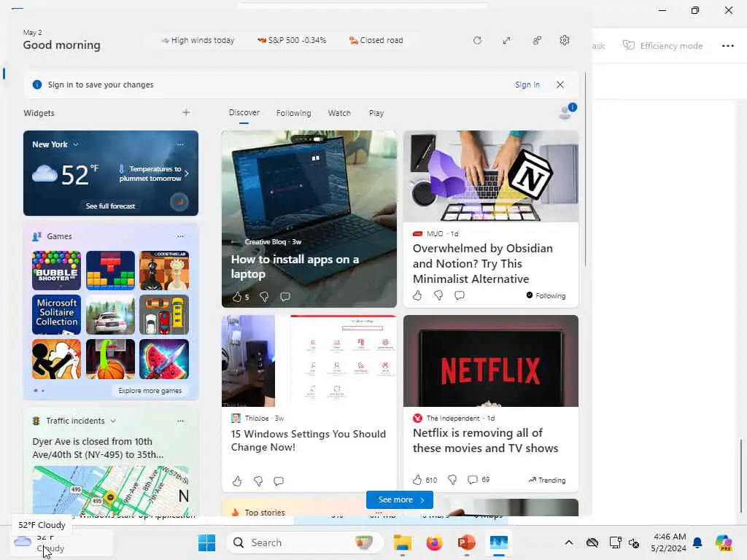Image resolution: width=747 pixels, height=560 pixels.
Task: Comment on the Obsidian and Notion article
Action: [x=460, y=295]
